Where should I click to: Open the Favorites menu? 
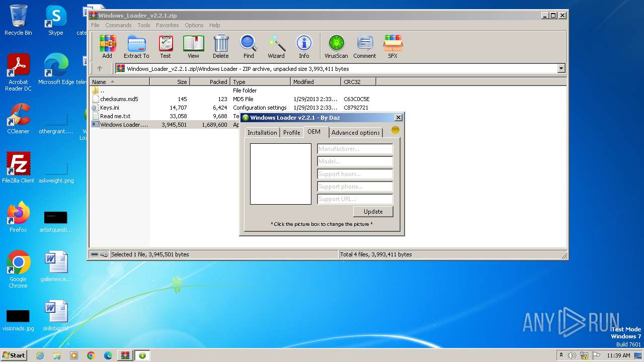(167, 25)
